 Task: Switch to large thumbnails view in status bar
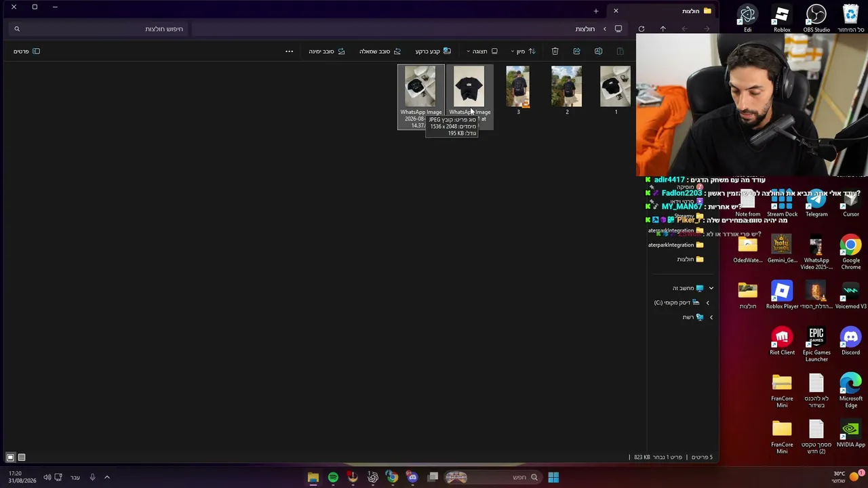click(x=10, y=457)
